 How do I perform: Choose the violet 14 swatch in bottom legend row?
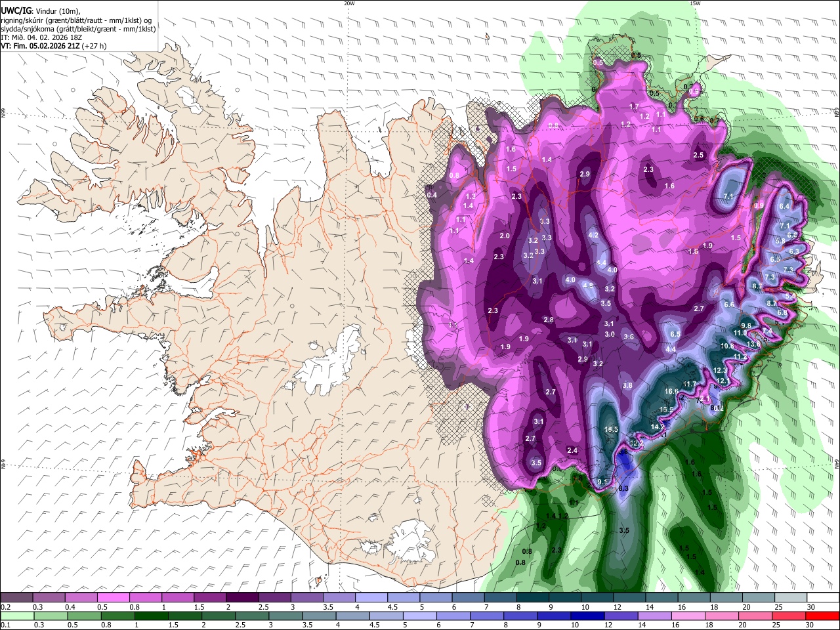[x=654, y=616]
